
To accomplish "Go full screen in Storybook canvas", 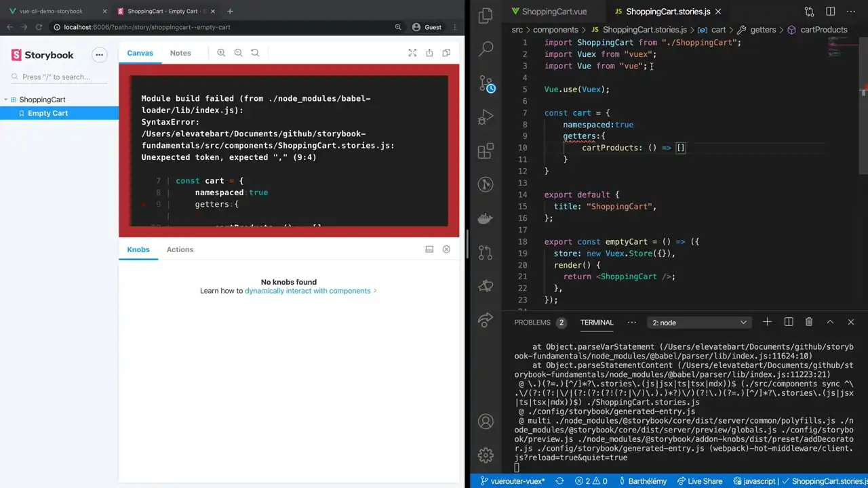I will [x=412, y=53].
